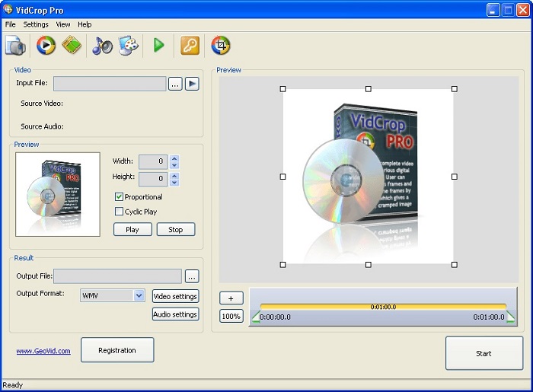
Task: Click the media player preview toolbar icon
Action: 46,46
